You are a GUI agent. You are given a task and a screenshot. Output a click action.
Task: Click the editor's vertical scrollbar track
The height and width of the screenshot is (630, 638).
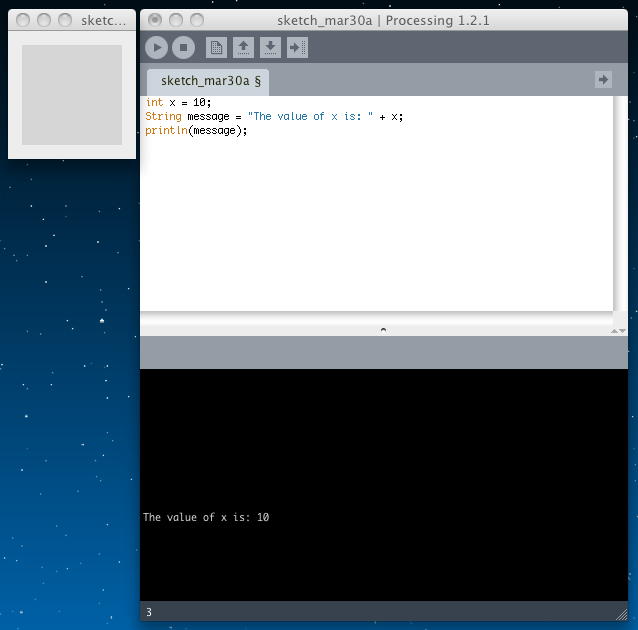pos(620,200)
